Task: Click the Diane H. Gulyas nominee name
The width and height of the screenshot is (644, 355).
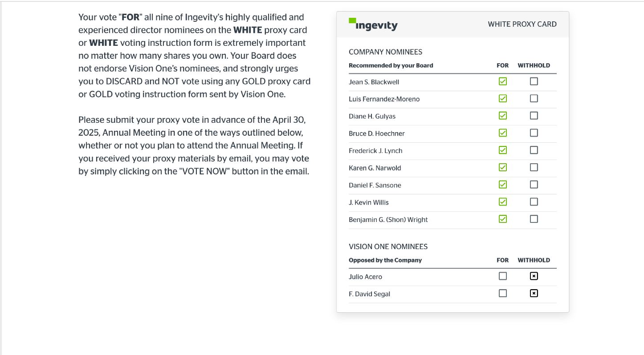Action: tap(372, 116)
